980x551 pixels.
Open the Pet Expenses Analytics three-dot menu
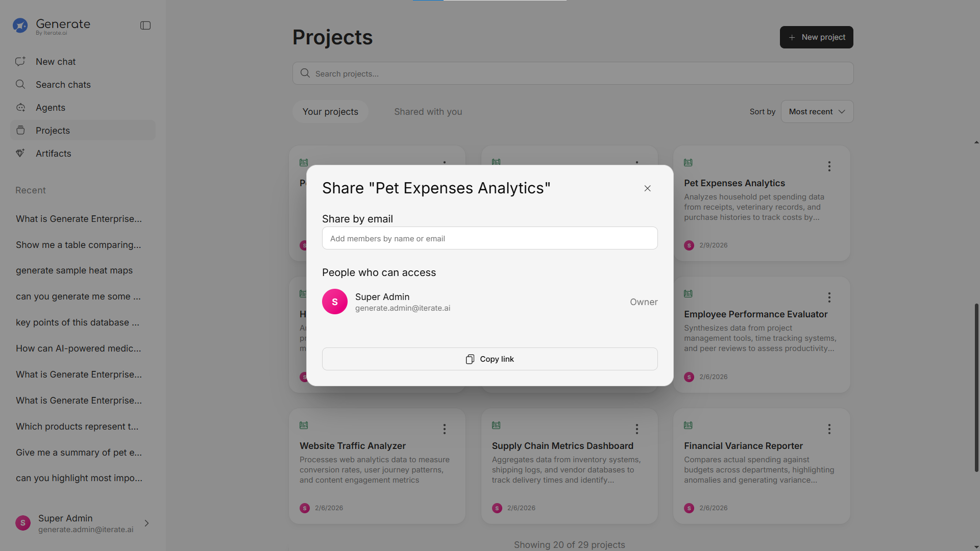(x=829, y=166)
